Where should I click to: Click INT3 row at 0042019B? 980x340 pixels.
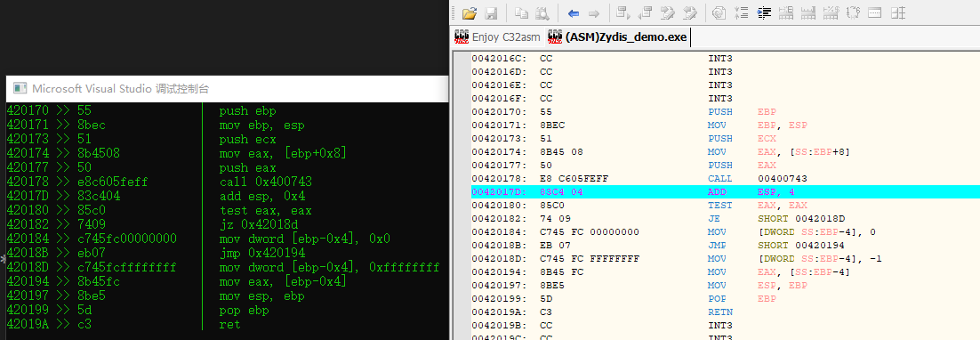click(x=725, y=325)
